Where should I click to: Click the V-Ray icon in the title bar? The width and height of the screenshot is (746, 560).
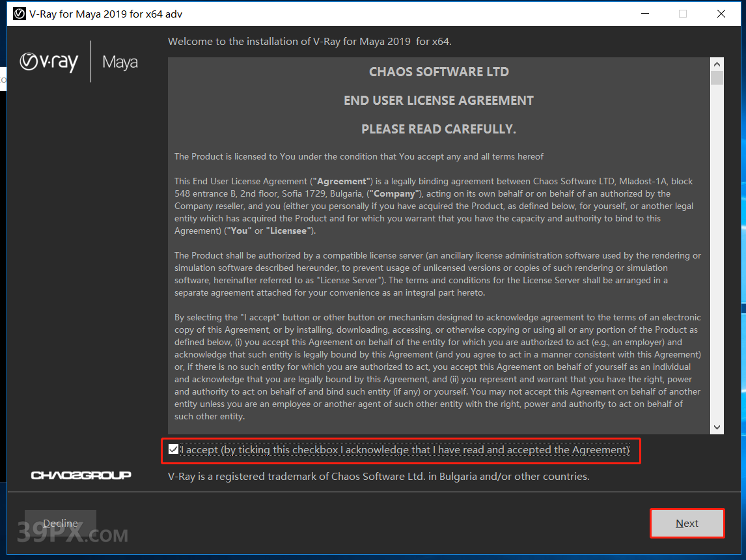coord(20,14)
